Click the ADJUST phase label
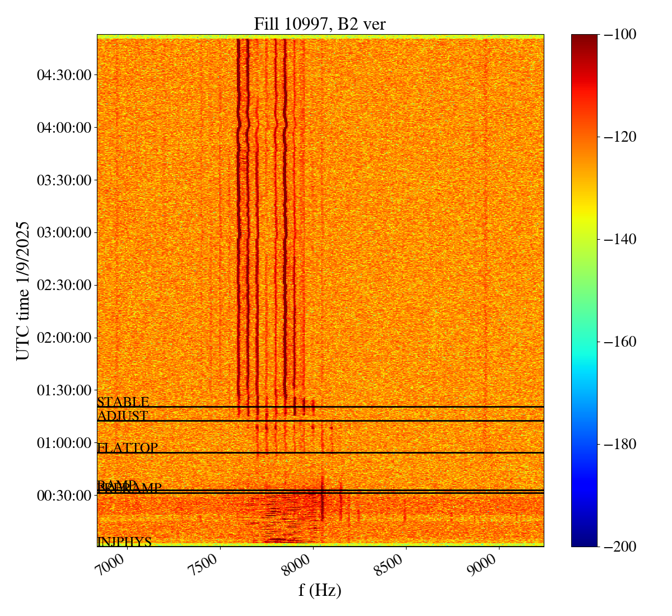 coord(122,416)
